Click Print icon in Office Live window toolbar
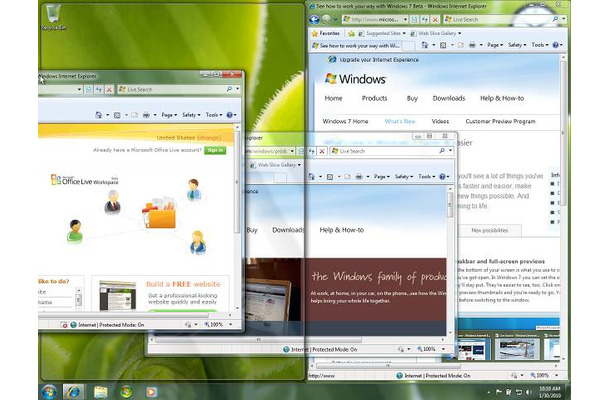Viewport: 610px width, 400px height. [x=146, y=115]
